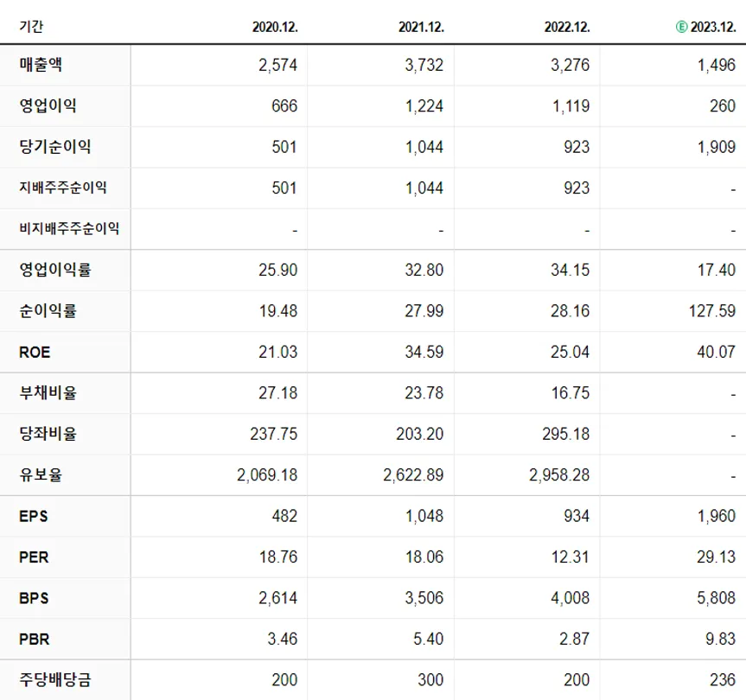Click the 유보율 value 2,958.28
This screenshot has height=700, width=746.
click(559, 475)
